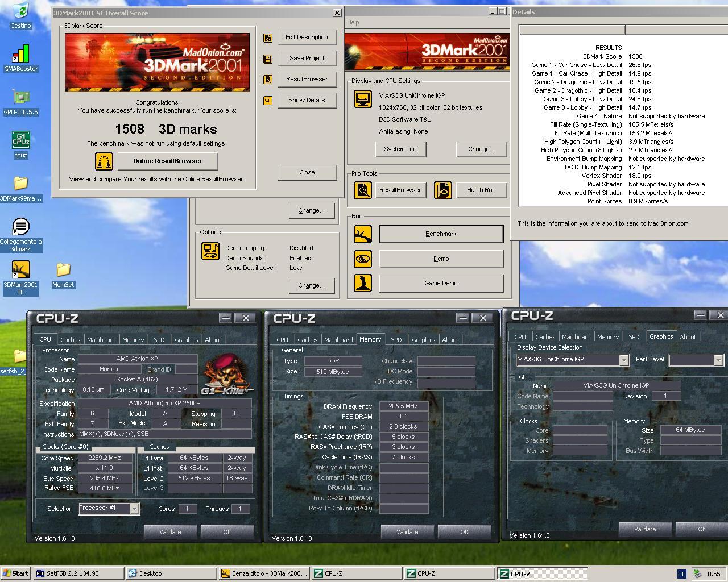
Task: Click the display settings monitor icon
Action: pyautogui.click(x=363, y=99)
